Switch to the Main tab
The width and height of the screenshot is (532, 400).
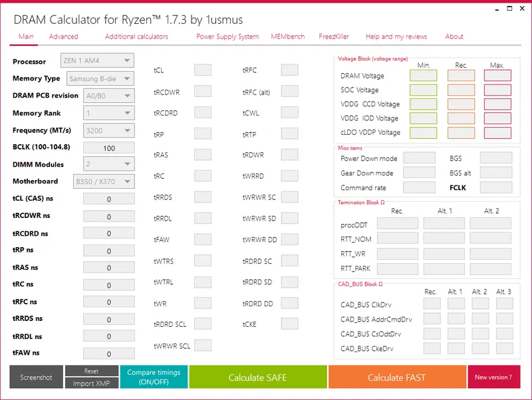tap(26, 37)
